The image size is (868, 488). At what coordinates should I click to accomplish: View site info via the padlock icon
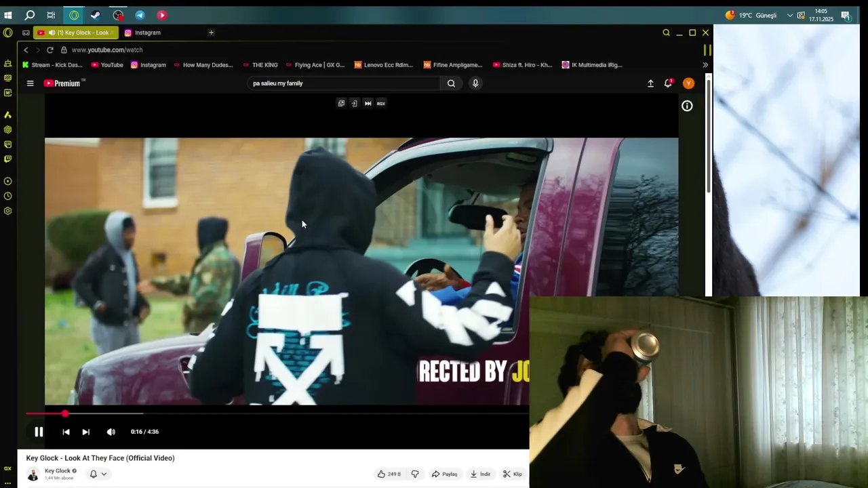pyautogui.click(x=64, y=50)
